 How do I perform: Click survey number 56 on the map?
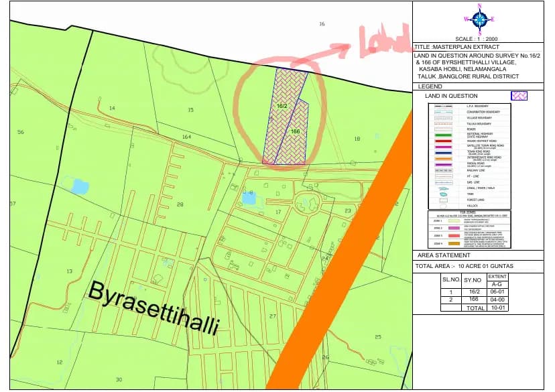pyautogui.click(x=21, y=132)
